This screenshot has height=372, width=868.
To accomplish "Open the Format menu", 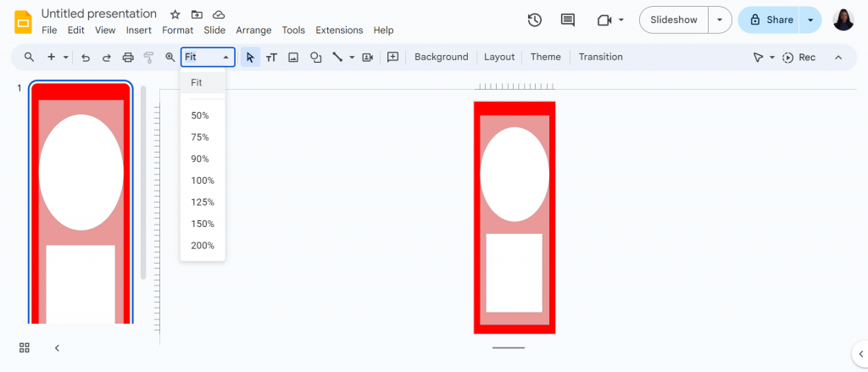I will [178, 30].
